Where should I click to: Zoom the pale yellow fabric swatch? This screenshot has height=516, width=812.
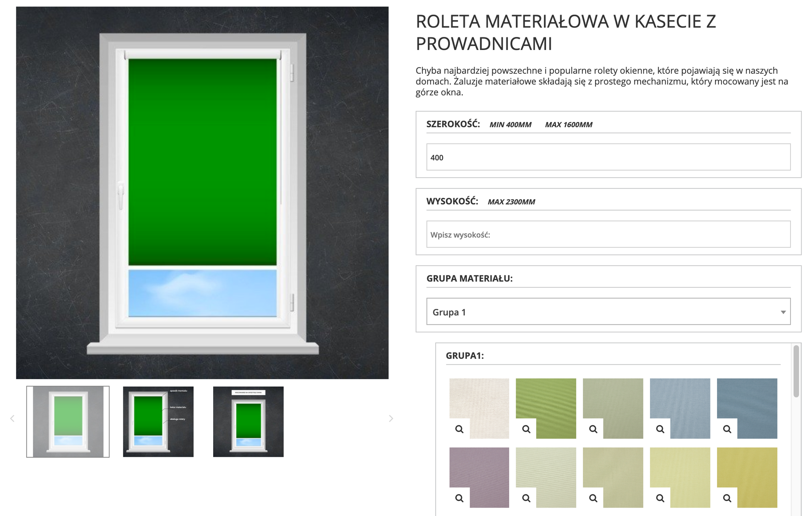click(x=660, y=498)
